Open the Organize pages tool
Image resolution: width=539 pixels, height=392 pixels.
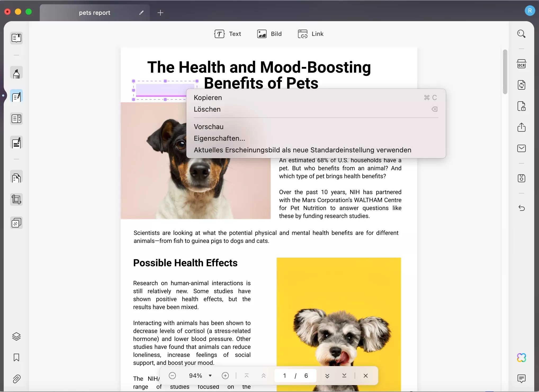tap(16, 119)
